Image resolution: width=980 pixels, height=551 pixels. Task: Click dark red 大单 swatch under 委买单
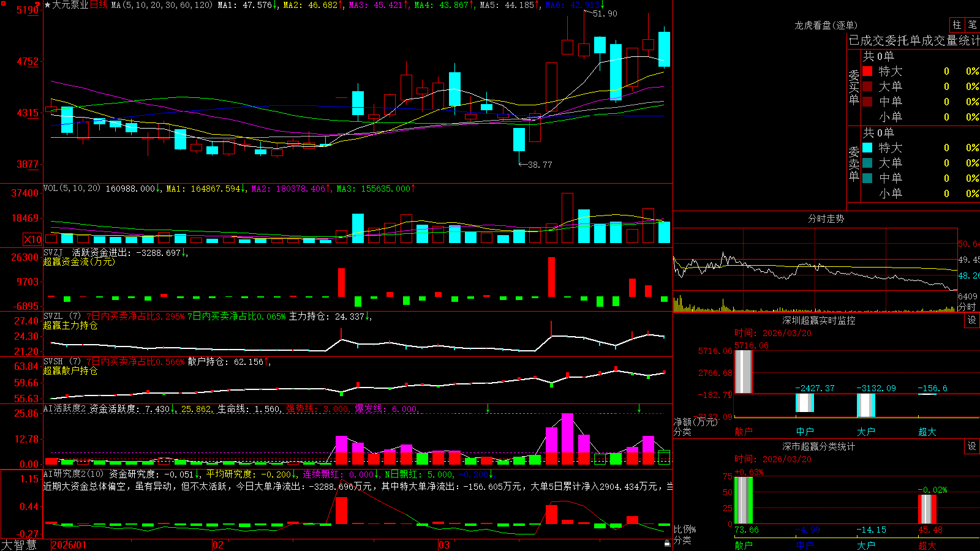click(867, 86)
